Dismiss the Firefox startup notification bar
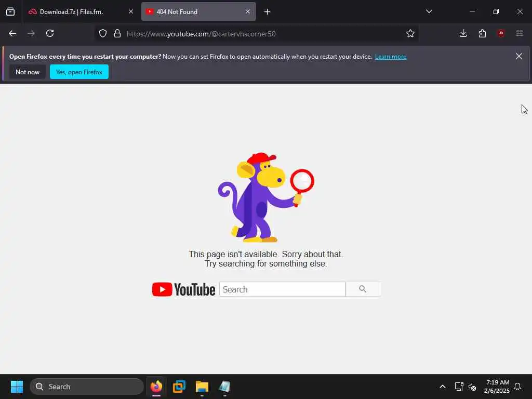The image size is (532, 399). [x=519, y=56]
